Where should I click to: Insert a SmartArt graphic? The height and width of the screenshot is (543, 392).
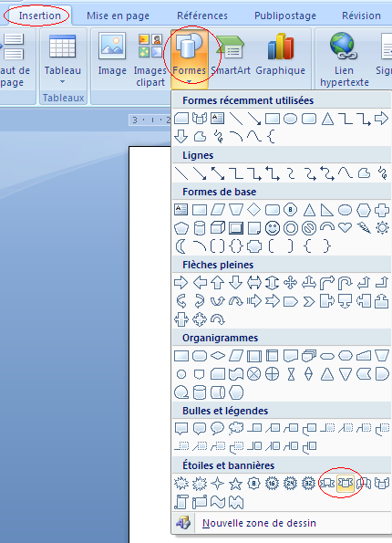pyautogui.click(x=231, y=56)
